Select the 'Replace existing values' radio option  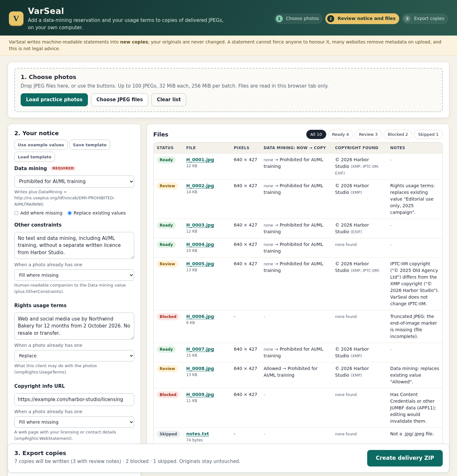pos(70,213)
